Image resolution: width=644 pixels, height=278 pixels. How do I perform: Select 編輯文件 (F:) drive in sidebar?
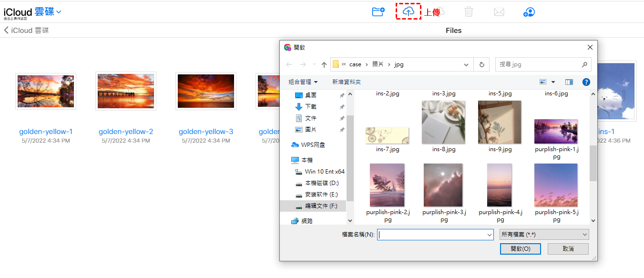click(320, 206)
